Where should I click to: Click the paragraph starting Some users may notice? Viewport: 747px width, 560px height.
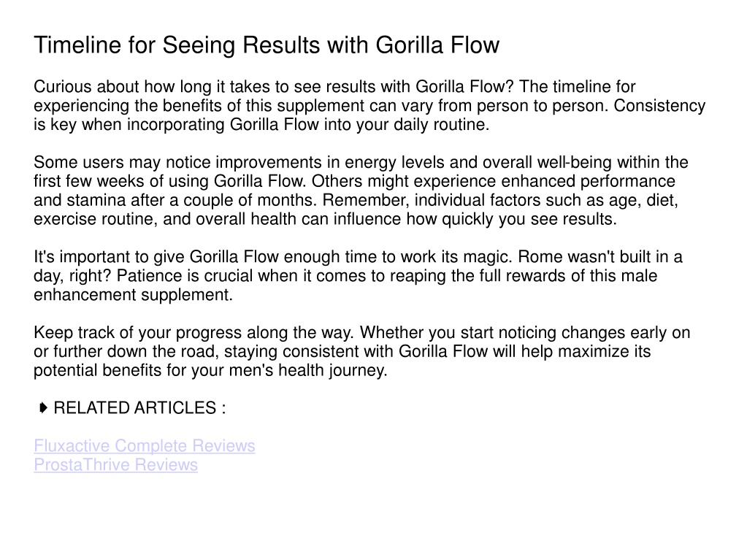[361, 191]
